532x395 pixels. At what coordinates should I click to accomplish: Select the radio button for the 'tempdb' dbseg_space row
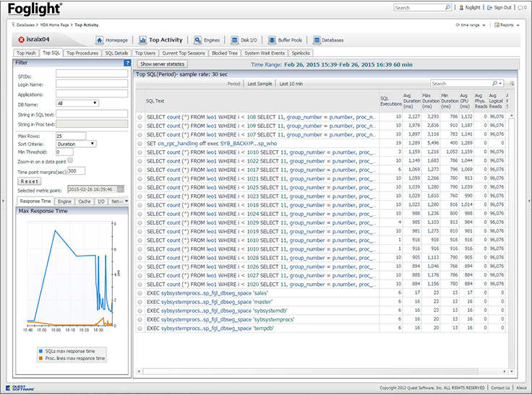click(140, 329)
